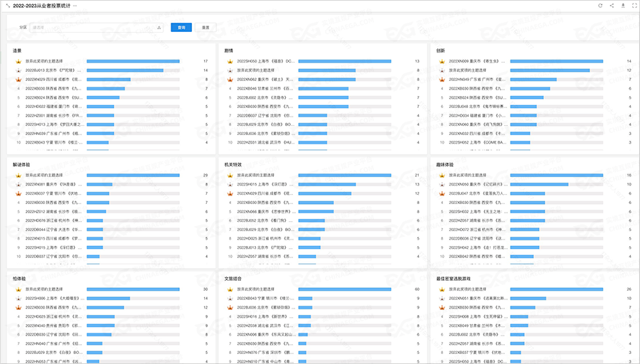Click the 机关特效 panel title

[x=233, y=164]
